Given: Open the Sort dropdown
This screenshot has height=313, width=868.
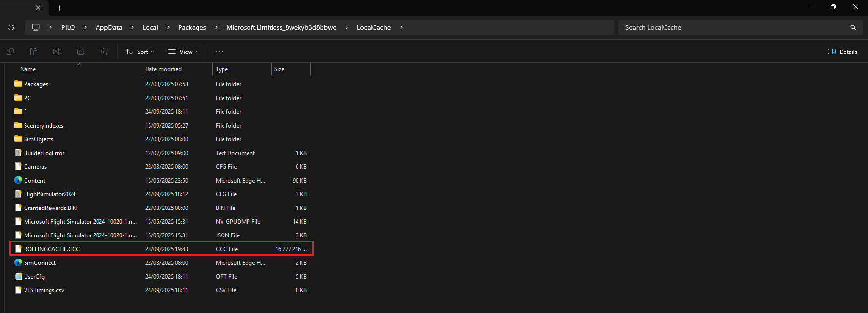Looking at the screenshot, I should pyautogui.click(x=140, y=52).
